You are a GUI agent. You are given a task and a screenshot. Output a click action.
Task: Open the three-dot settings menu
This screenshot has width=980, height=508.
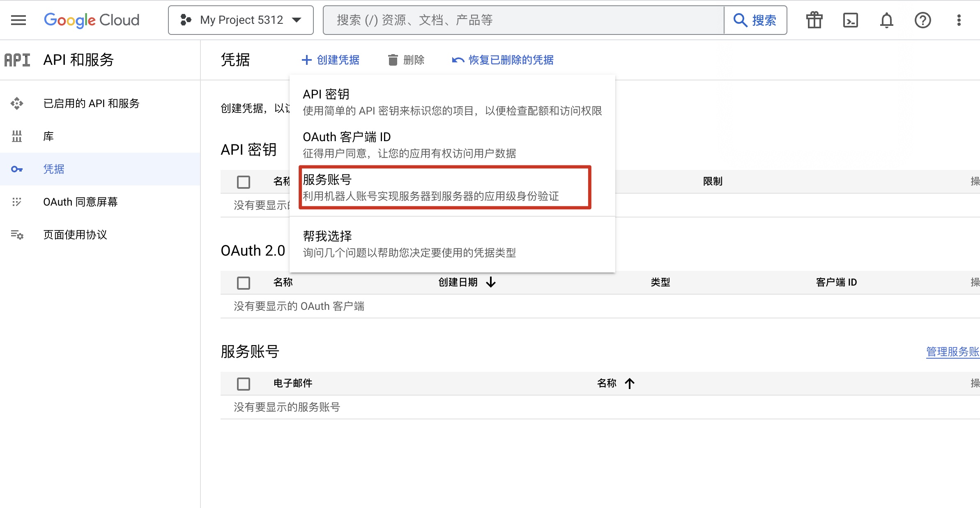(959, 20)
